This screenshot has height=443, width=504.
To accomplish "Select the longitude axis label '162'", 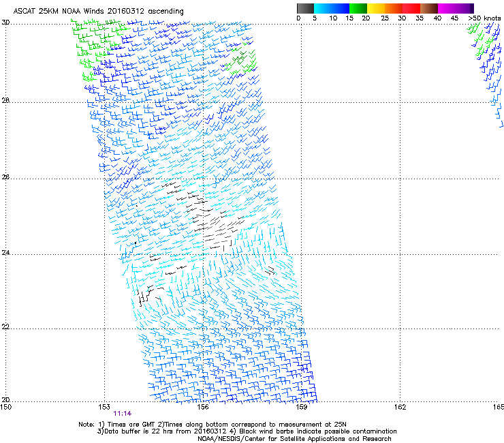I will tap(400, 407).
